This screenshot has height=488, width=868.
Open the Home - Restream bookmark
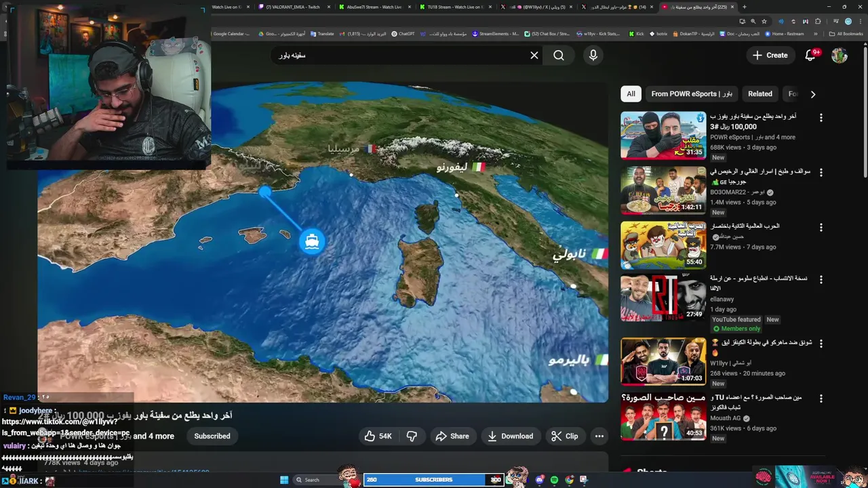pyautogui.click(x=785, y=34)
